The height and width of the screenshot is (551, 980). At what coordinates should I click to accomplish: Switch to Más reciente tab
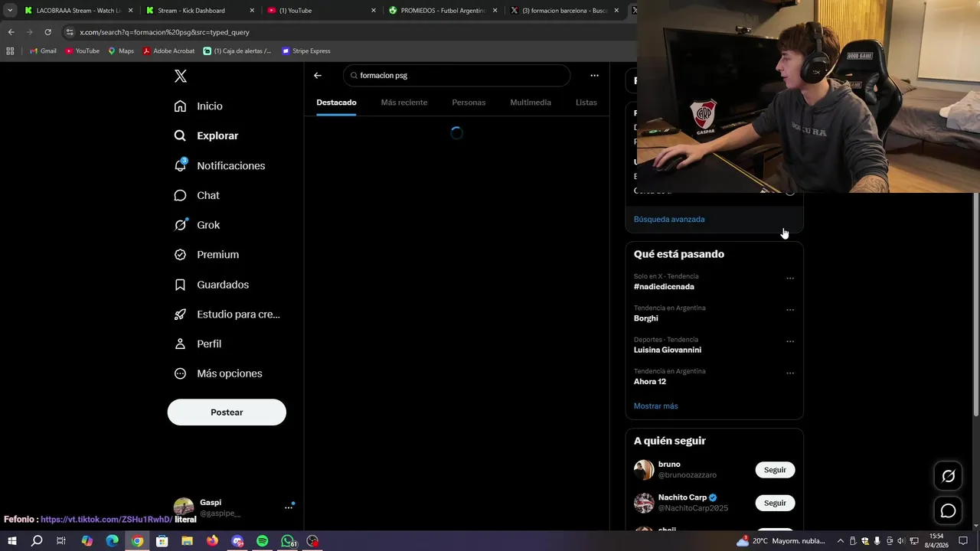(x=404, y=103)
